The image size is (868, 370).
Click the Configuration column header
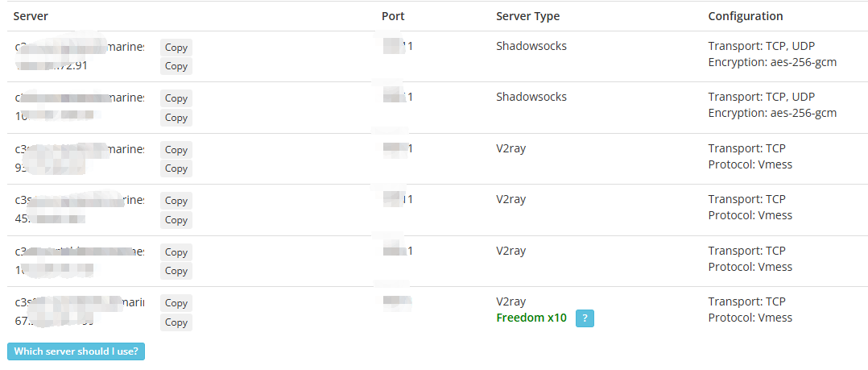click(x=745, y=16)
